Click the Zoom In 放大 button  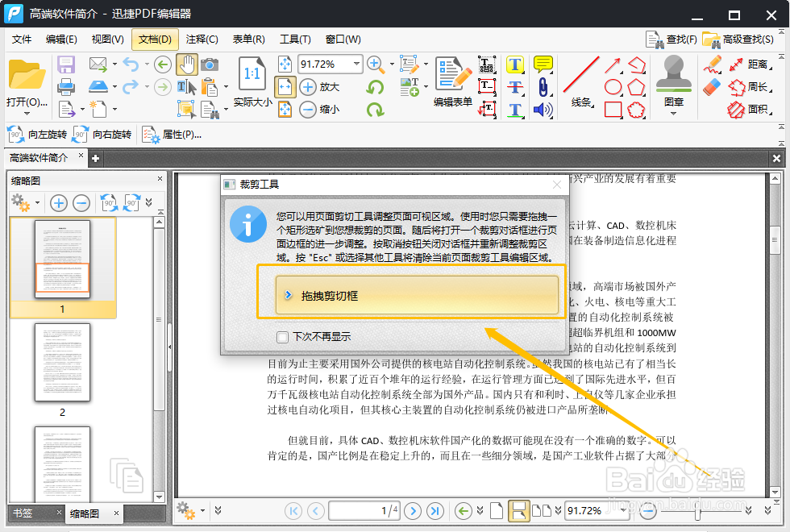[x=319, y=87]
